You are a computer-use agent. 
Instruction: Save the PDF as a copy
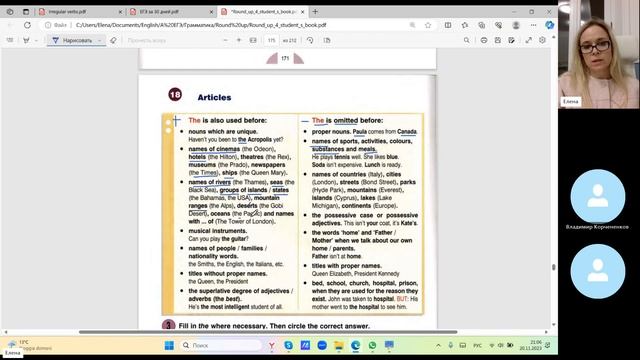click(511, 40)
